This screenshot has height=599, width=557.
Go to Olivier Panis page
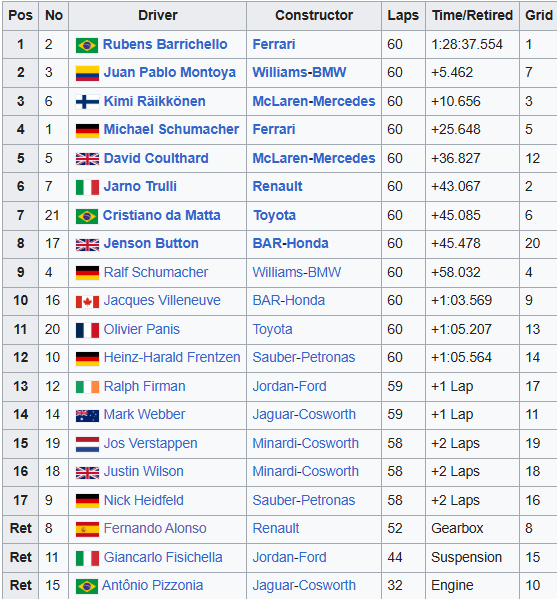(142, 329)
